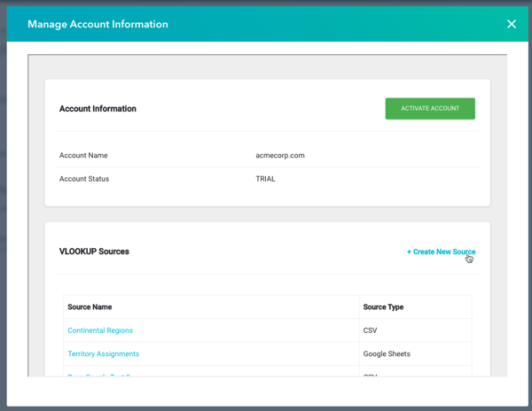The height and width of the screenshot is (411, 532).
Task: Select the acmecorp.com account name value
Action: click(x=280, y=156)
